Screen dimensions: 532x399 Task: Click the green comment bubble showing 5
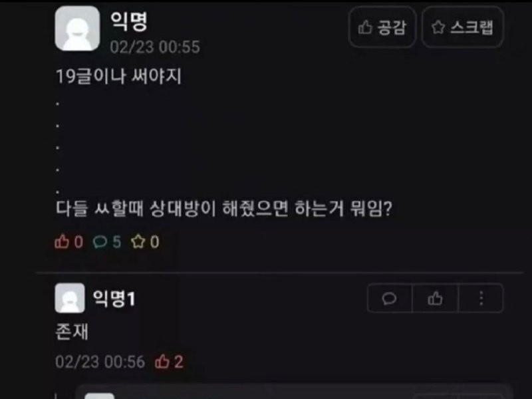[107, 242]
